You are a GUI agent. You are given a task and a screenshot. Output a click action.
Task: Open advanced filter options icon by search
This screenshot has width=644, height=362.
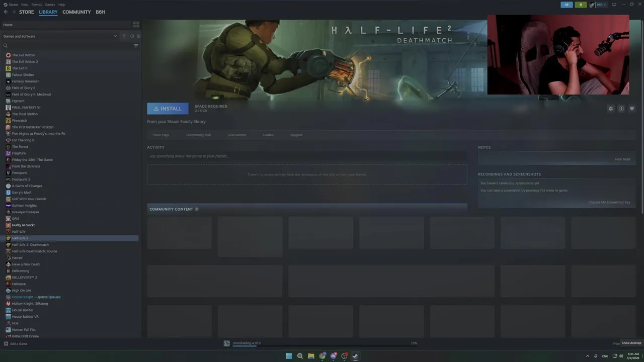[x=136, y=46]
